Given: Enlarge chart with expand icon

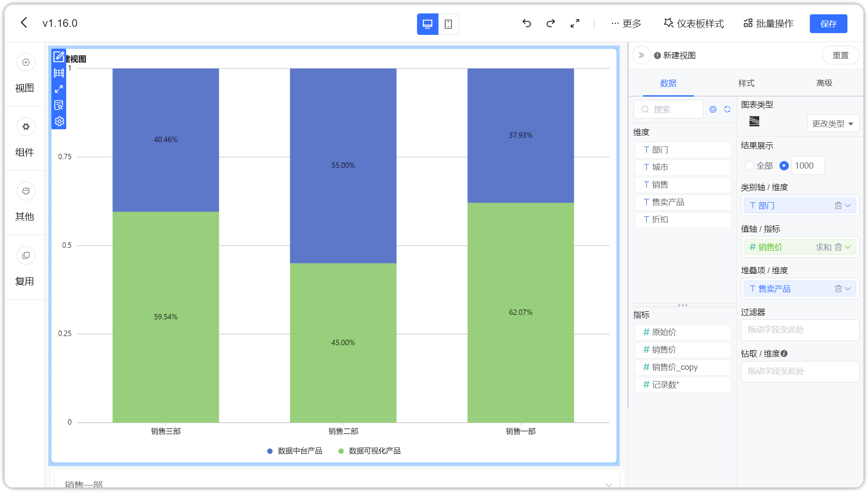Looking at the screenshot, I should (59, 89).
